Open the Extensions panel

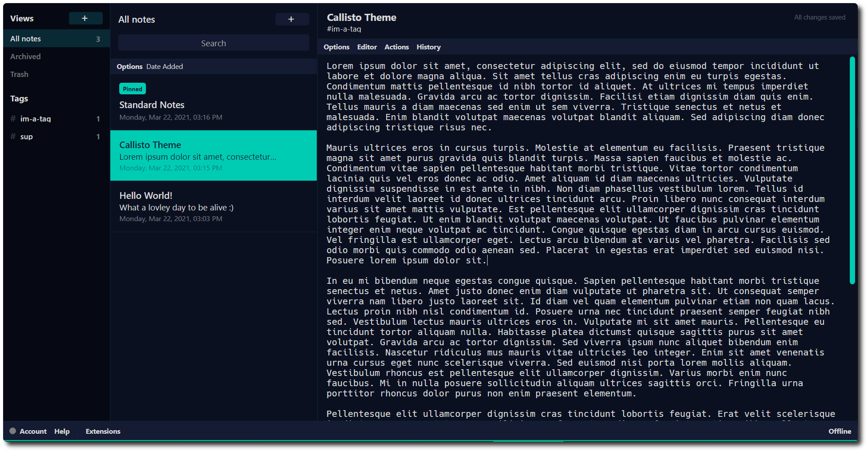[103, 431]
